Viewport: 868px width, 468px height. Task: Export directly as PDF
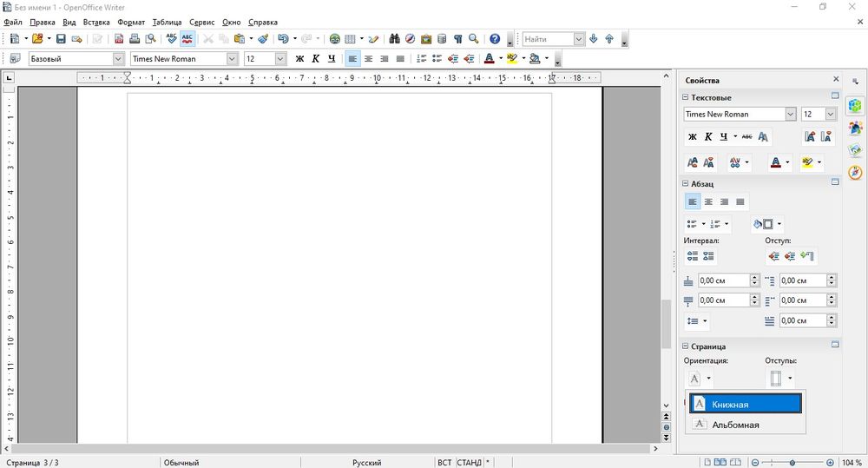coord(118,39)
